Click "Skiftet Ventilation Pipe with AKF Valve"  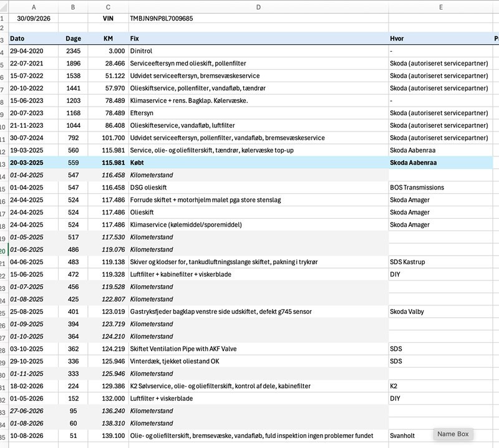point(258,349)
